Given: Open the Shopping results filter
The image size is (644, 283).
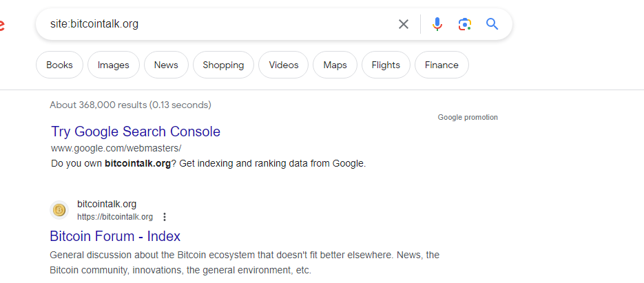Looking at the screenshot, I should point(223,65).
